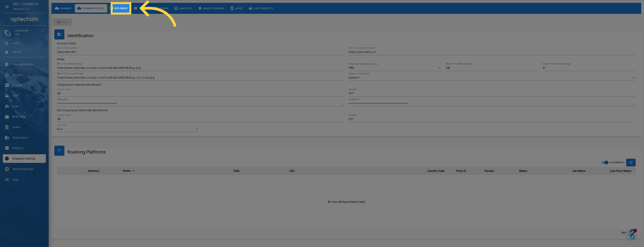Open the Smart Charging tab

tap(211, 8)
